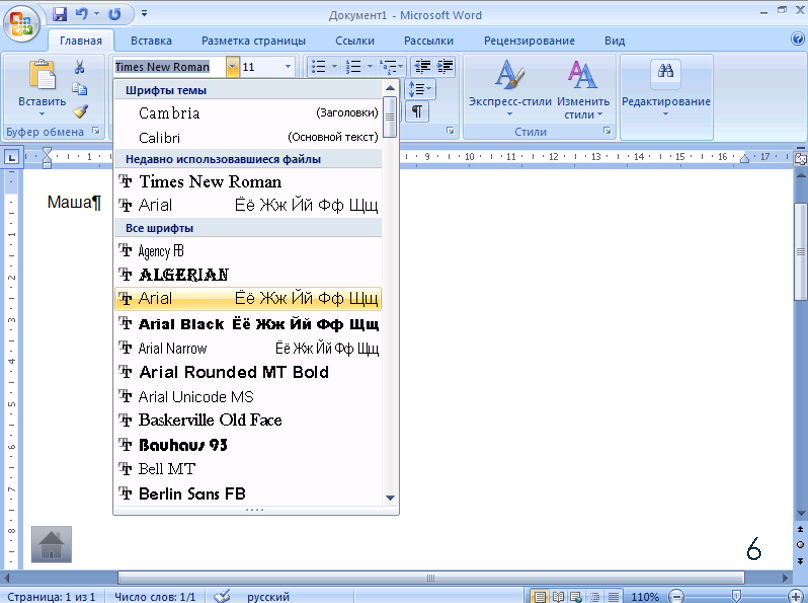Switch to Print Layout view
808x603 pixels.
[x=540, y=597]
